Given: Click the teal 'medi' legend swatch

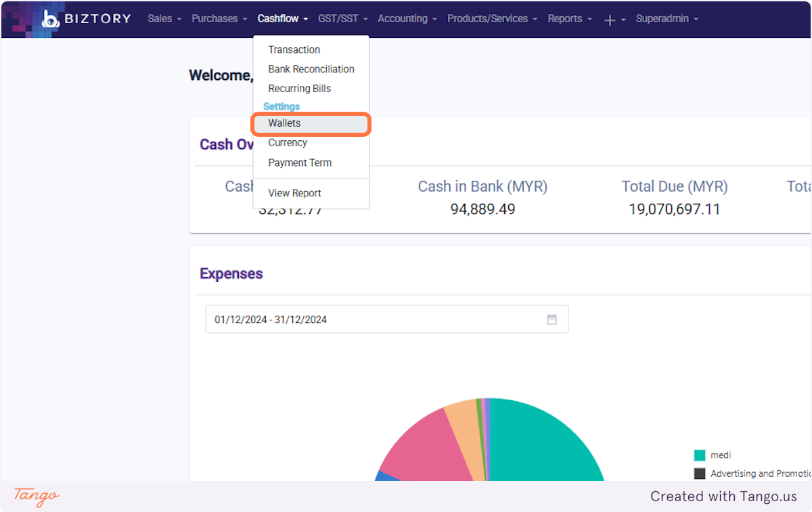Looking at the screenshot, I should point(700,455).
